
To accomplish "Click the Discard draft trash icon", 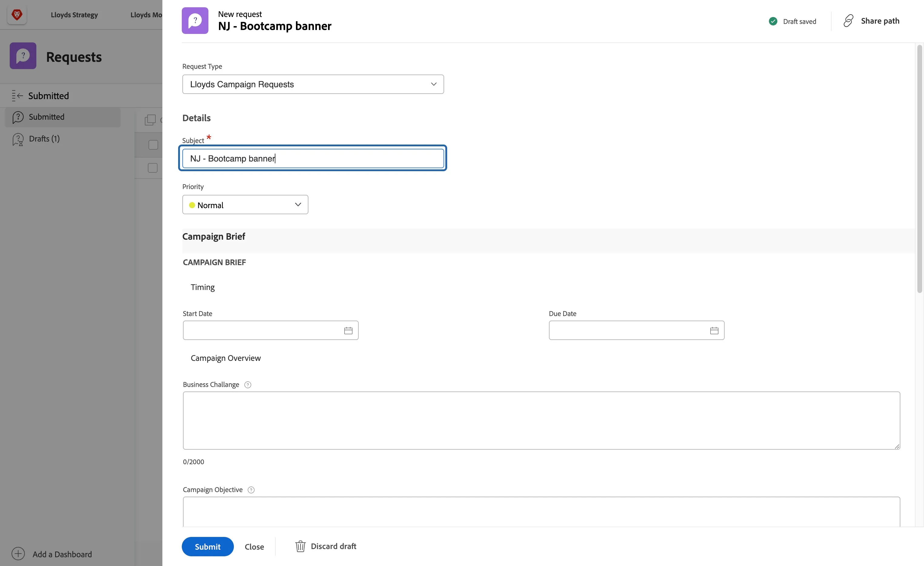I will coord(300,547).
